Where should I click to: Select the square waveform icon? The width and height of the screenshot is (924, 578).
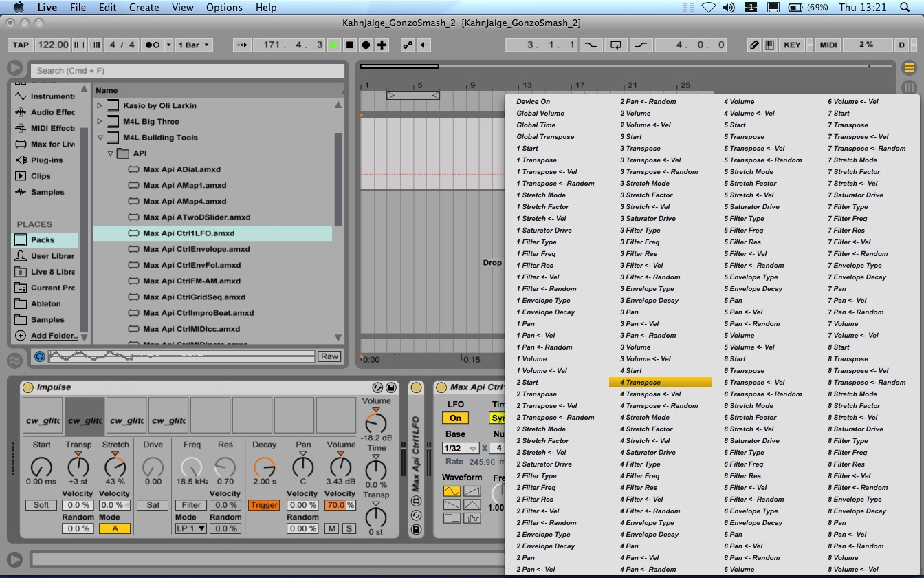(452, 518)
